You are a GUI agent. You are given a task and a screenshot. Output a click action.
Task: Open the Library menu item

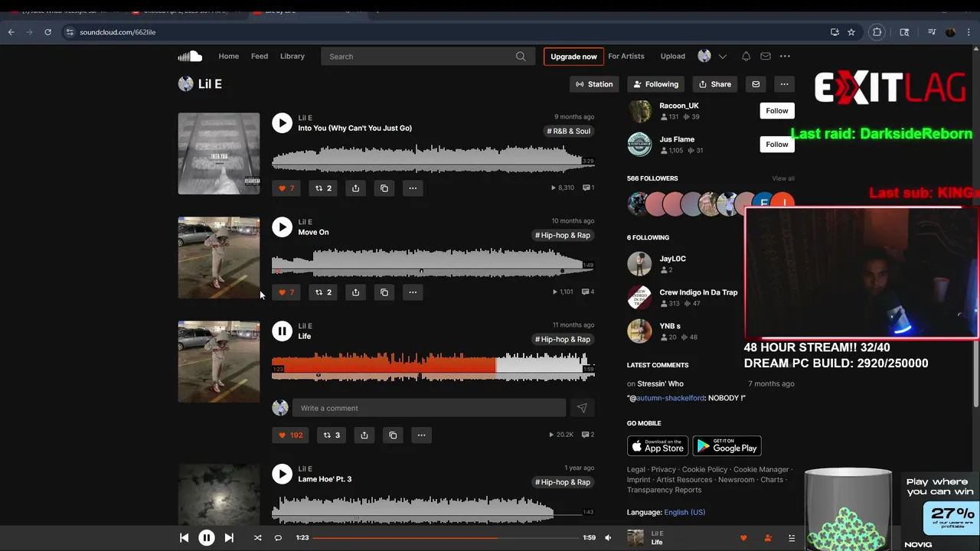pyautogui.click(x=292, y=56)
